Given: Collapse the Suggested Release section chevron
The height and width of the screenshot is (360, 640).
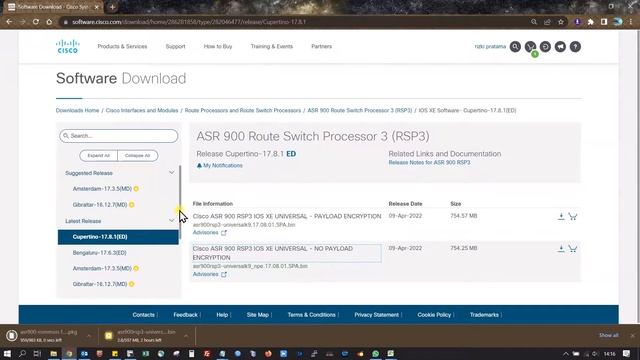Looking at the screenshot, I should 171,173.
